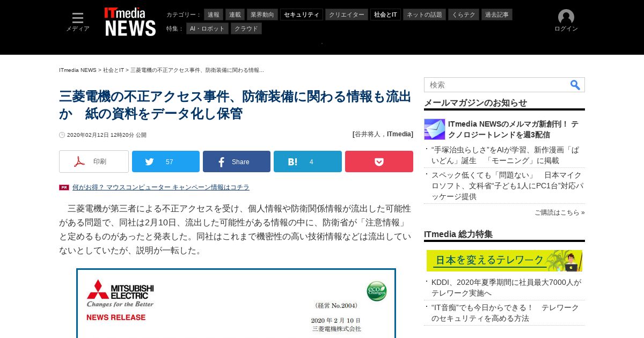644x338 pixels.
Task: Click 日本を変えるテレワーク banner
Action: click(504, 261)
